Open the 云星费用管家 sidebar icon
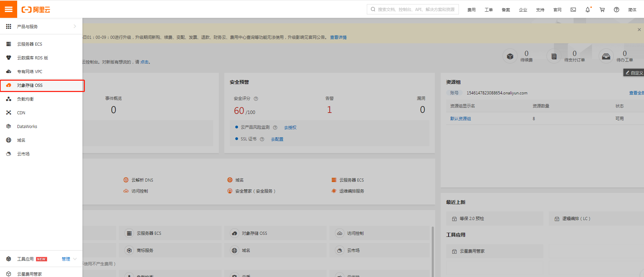This screenshot has width=644, height=277. 9,274
